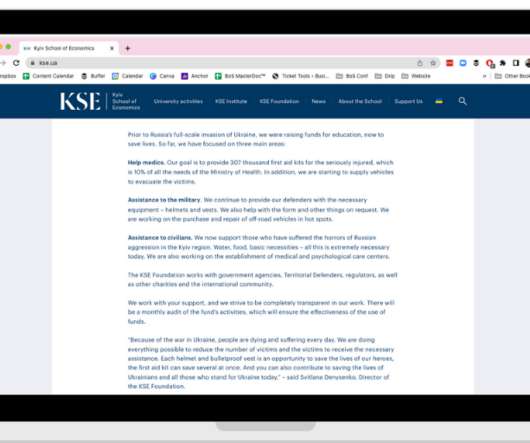Focus the address bar showing kse.ua
This screenshot has height=443, width=530.
(223, 63)
